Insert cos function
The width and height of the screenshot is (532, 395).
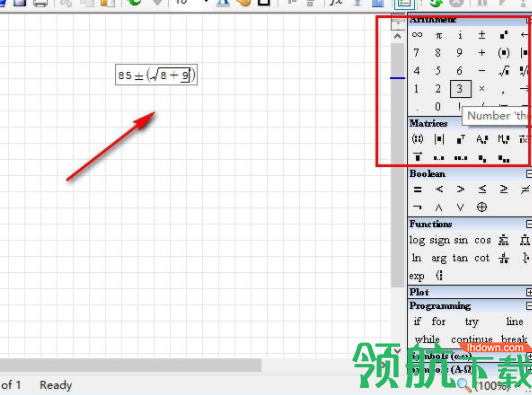pyautogui.click(x=482, y=240)
